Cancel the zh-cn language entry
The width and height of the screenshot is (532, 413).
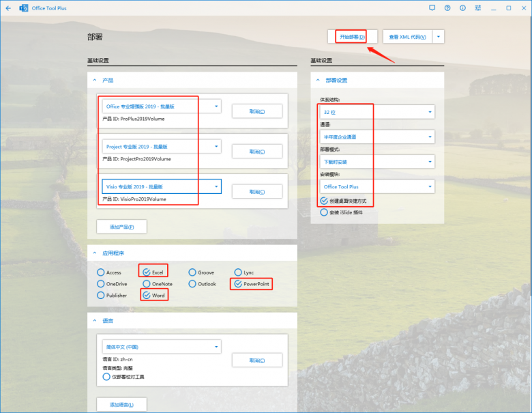point(257,360)
